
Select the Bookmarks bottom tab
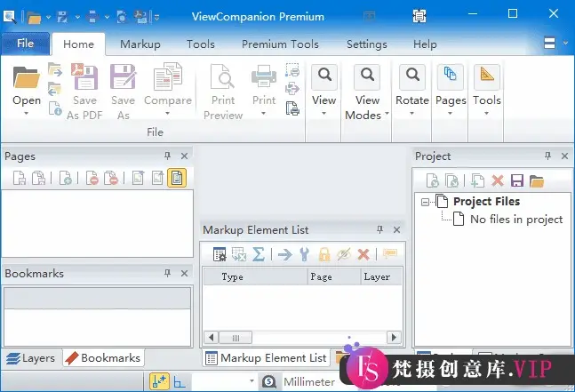point(103,358)
